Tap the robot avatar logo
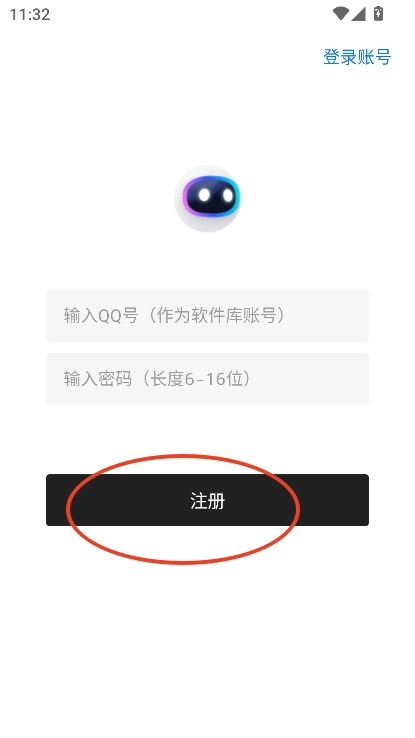Screen dimensions: 415x738 208,199
